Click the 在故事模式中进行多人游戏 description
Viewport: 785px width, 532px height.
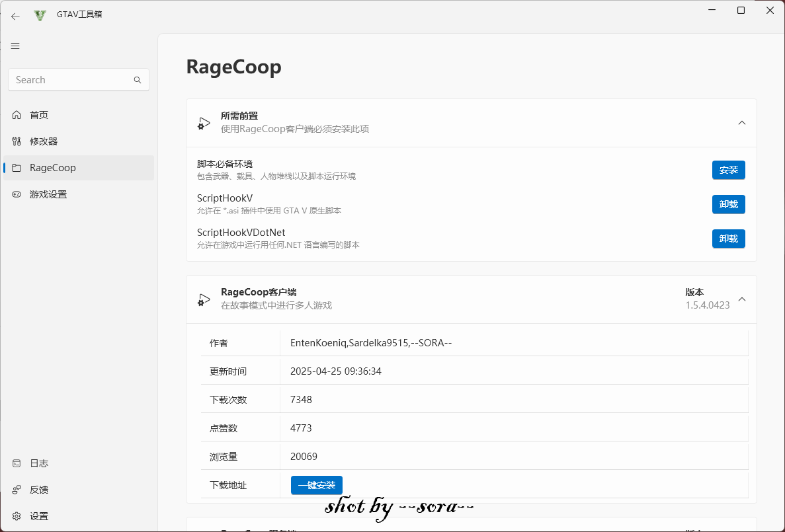pyautogui.click(x=276, y=306)
